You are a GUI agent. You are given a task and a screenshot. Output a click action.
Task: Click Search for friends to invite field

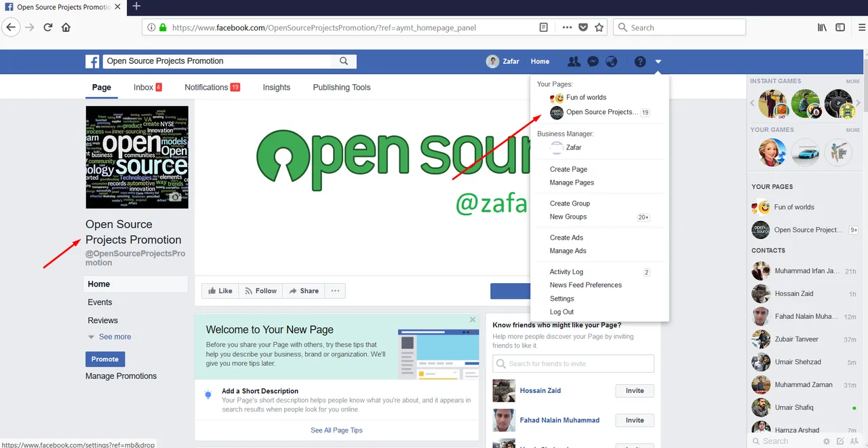pos(574,364)
